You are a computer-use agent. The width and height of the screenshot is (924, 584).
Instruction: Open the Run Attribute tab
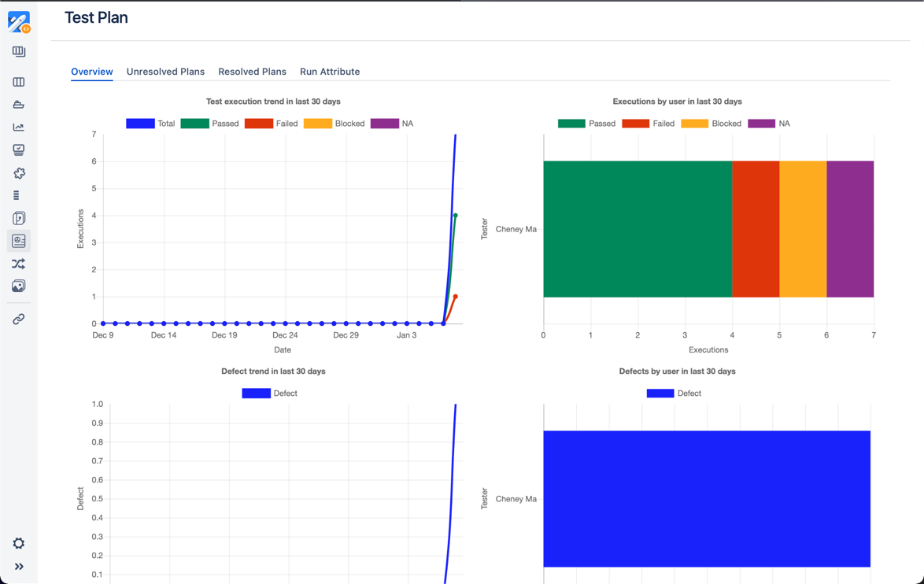(x=330, y=72)
